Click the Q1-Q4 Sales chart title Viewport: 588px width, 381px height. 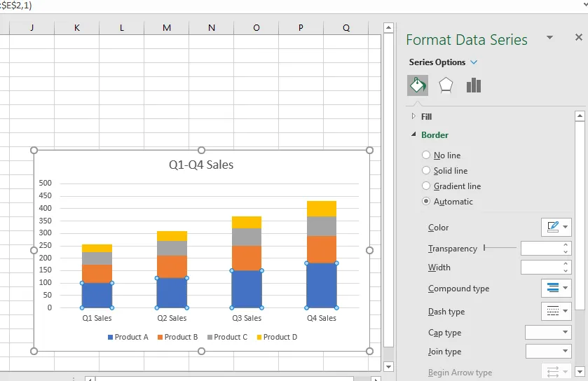[201, 165]
